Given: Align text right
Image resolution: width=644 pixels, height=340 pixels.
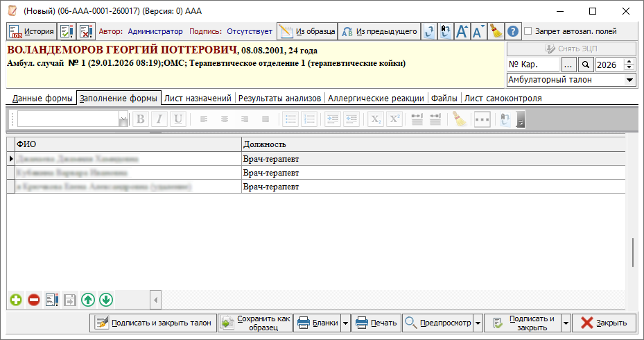Looking at the screenshot, I should click(245, 119).
